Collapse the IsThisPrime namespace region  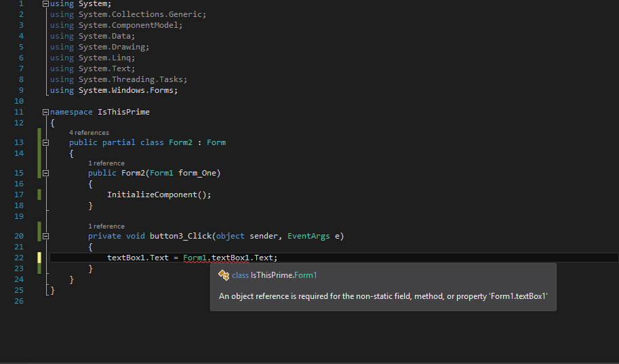tap(45, 112)
